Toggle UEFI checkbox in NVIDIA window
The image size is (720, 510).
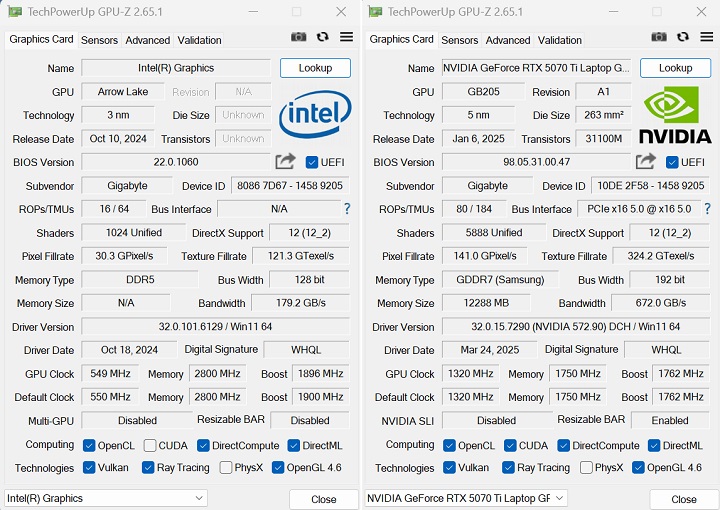[672, 162]
